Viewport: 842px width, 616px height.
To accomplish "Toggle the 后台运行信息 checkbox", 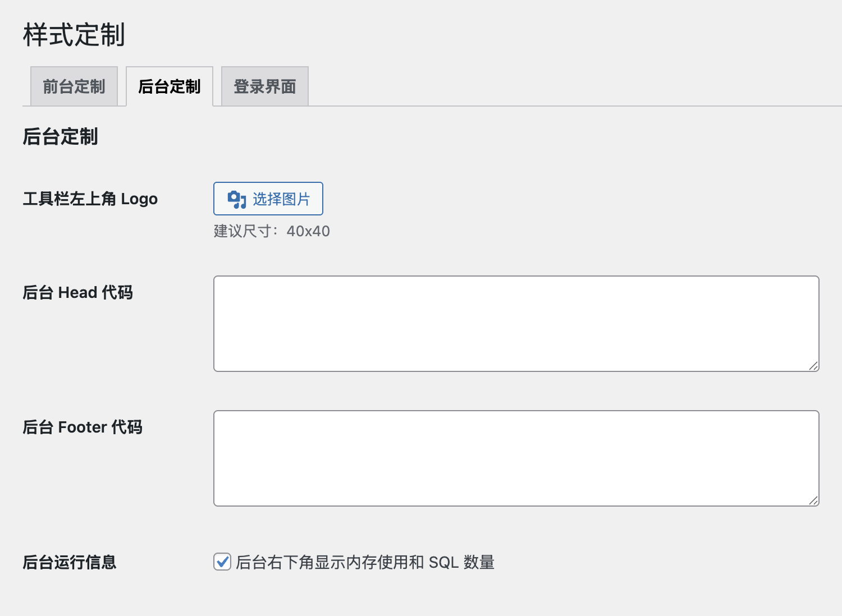I will (222, 562).
